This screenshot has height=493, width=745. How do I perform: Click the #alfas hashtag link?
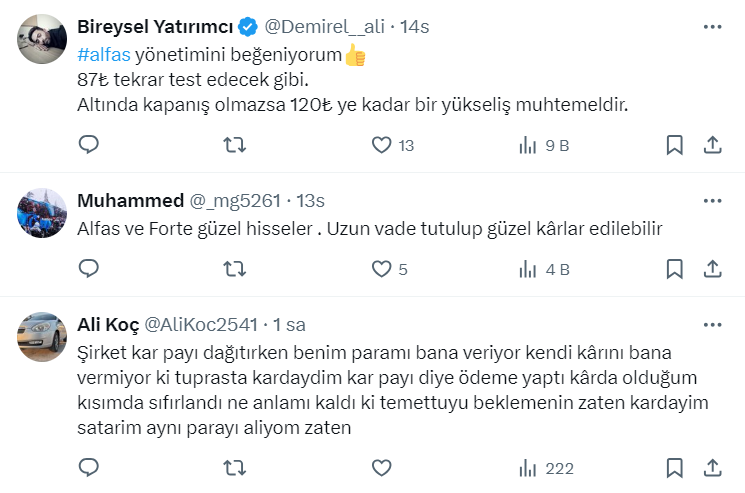click(103, 56)
